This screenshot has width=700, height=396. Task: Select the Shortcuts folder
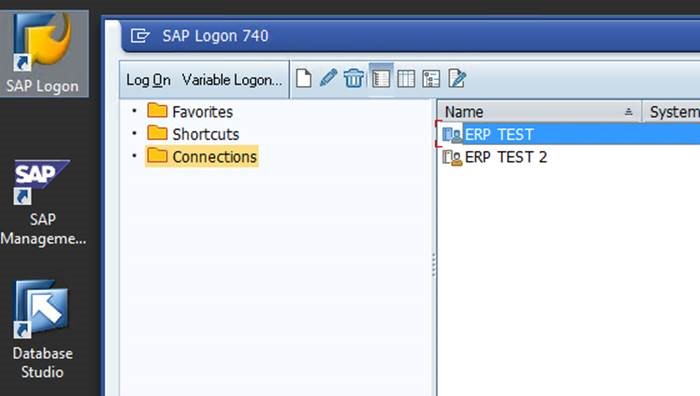pyautogui.click(x=193, y=133)
